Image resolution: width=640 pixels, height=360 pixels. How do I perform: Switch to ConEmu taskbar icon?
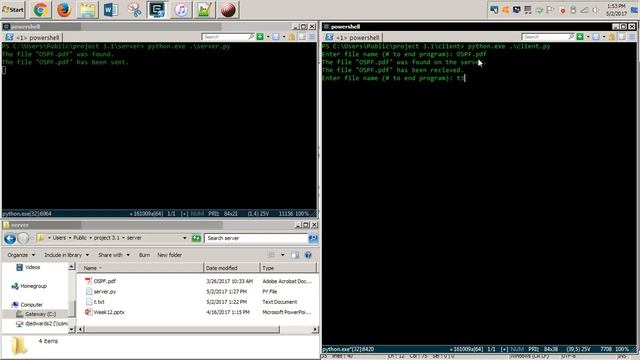pos(157,9)
